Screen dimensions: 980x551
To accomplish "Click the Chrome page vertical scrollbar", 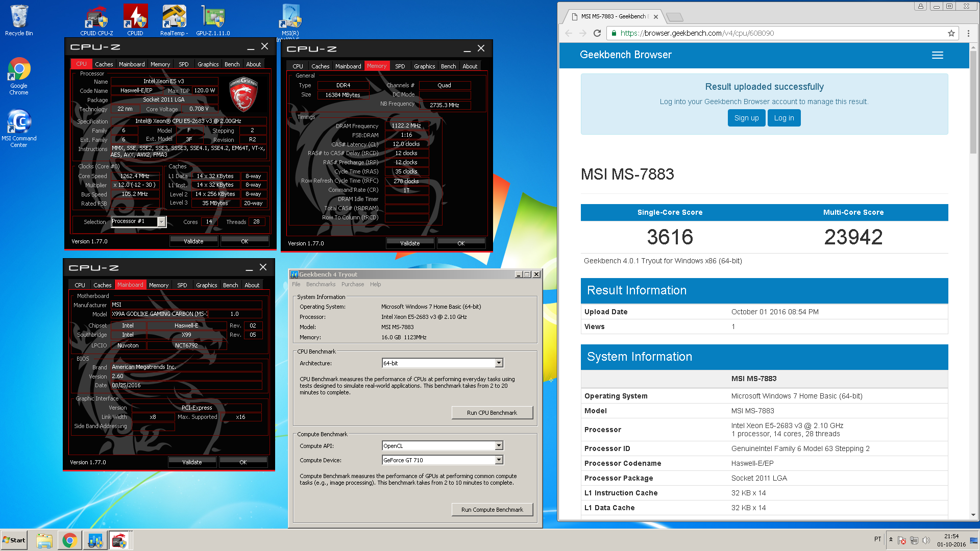I will pyautogui.click(x=973, y=102).
